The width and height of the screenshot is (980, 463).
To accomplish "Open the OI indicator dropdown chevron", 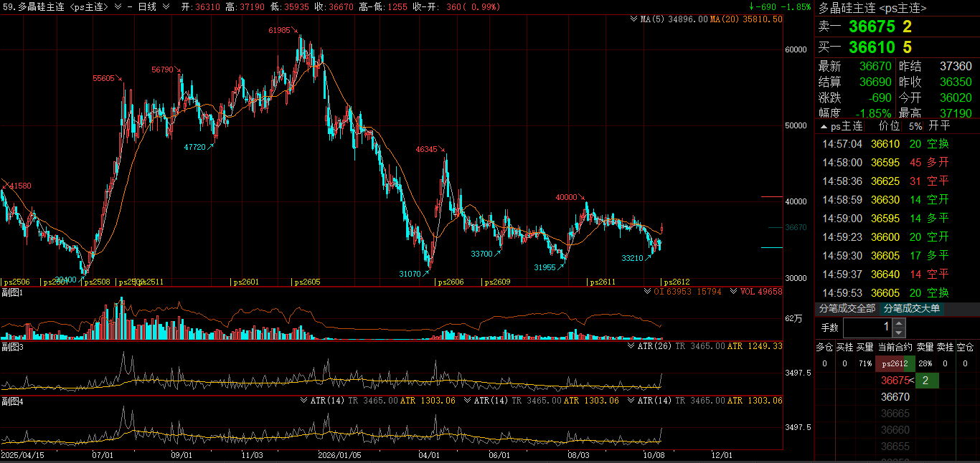I will point(647,291).
